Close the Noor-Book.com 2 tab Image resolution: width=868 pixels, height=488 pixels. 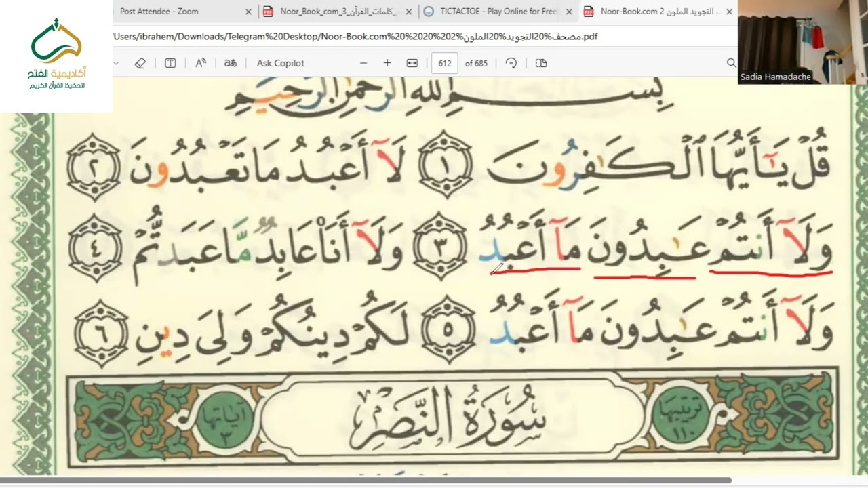pyautogui.click(x=729, y=12)
